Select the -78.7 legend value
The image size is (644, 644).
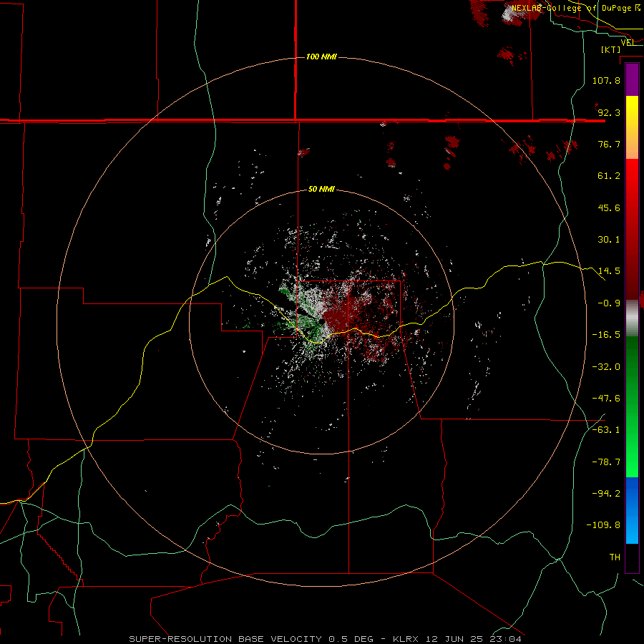(x=606, y=462)
